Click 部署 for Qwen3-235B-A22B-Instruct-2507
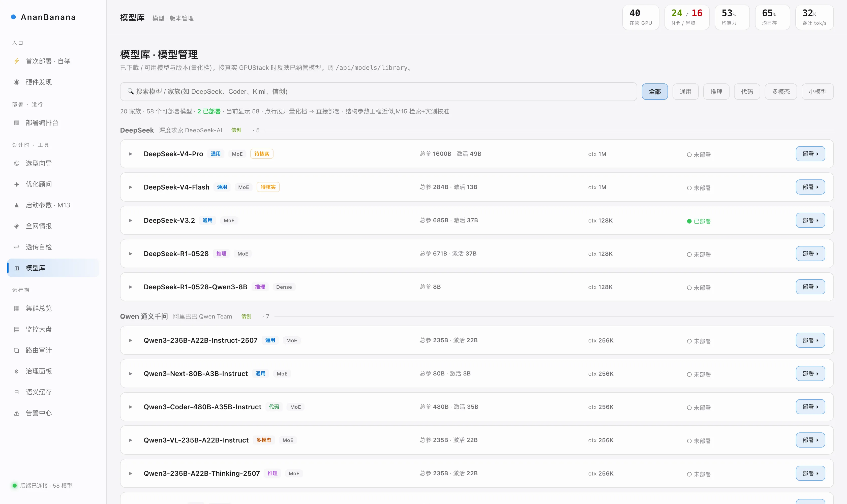 [x=810, y=340]
